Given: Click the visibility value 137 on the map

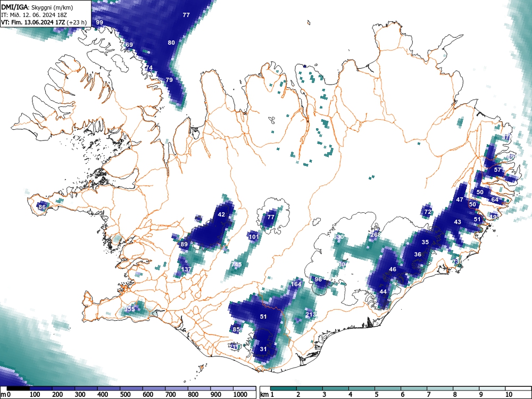Looking at the screenshot, I should tap(186, 269).
